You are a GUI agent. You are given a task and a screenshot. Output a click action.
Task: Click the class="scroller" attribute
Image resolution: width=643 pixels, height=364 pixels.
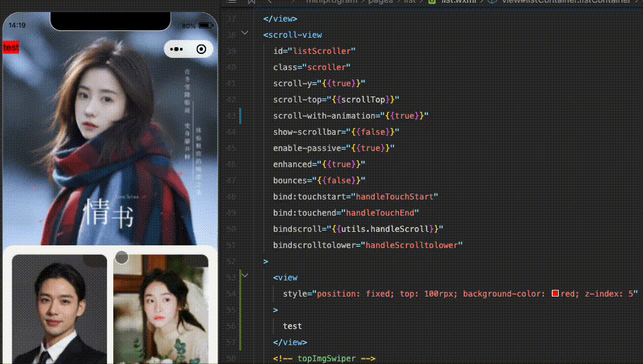pos(311,67)
